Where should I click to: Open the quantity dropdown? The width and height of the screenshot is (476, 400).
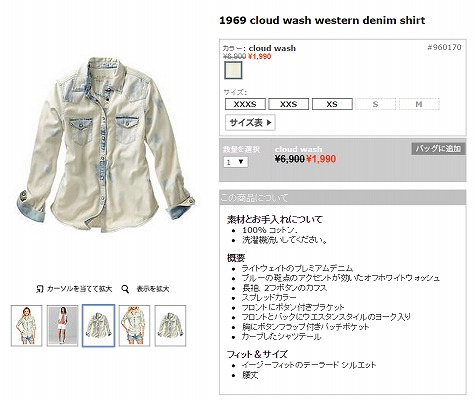coord(236,162)
